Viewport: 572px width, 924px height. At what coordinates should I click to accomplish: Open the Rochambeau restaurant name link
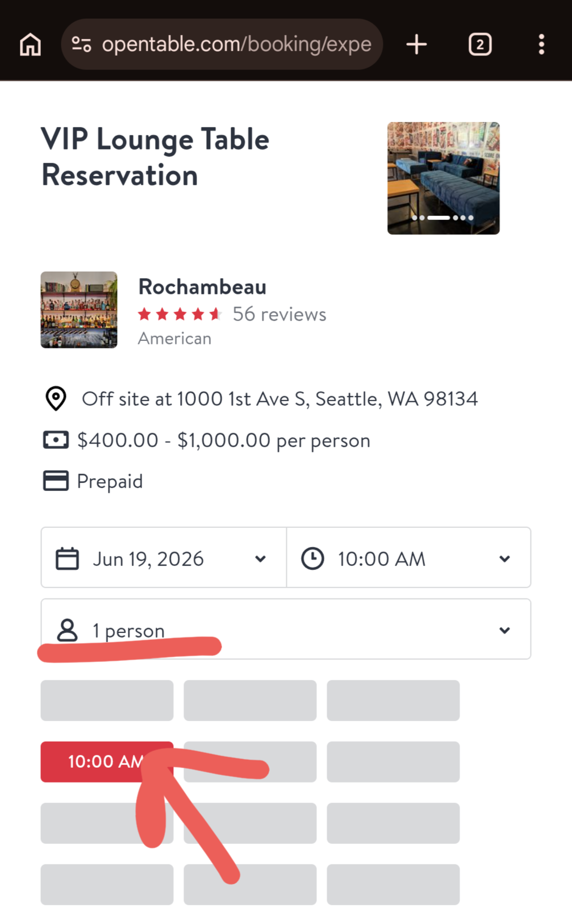202,287
